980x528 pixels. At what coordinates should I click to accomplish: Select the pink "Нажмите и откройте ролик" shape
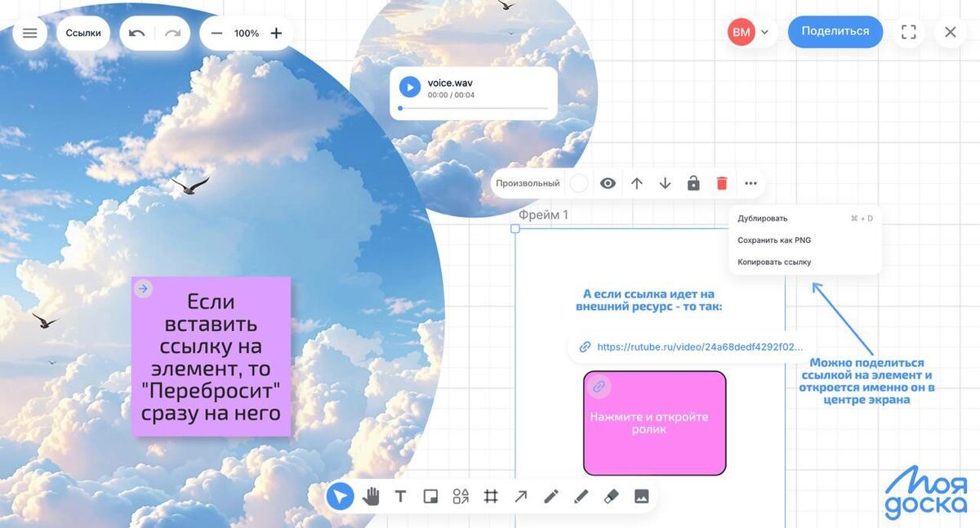pos(654,423)
